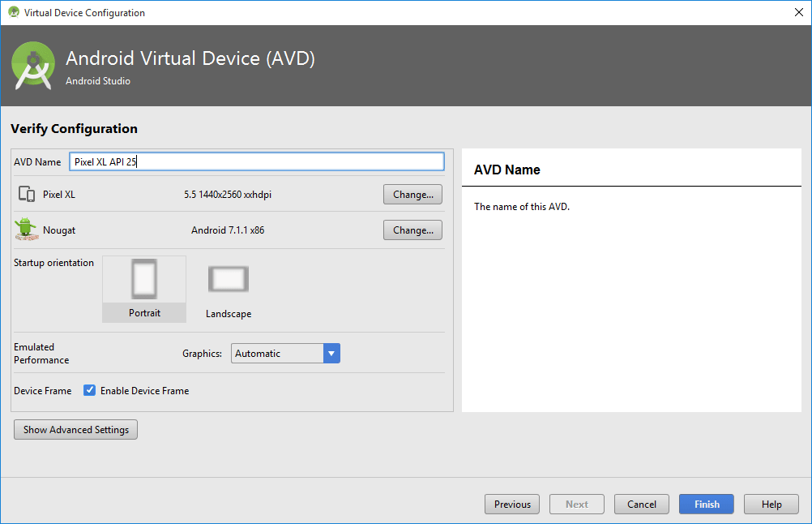Change the Nougat system image

(412, 230)
